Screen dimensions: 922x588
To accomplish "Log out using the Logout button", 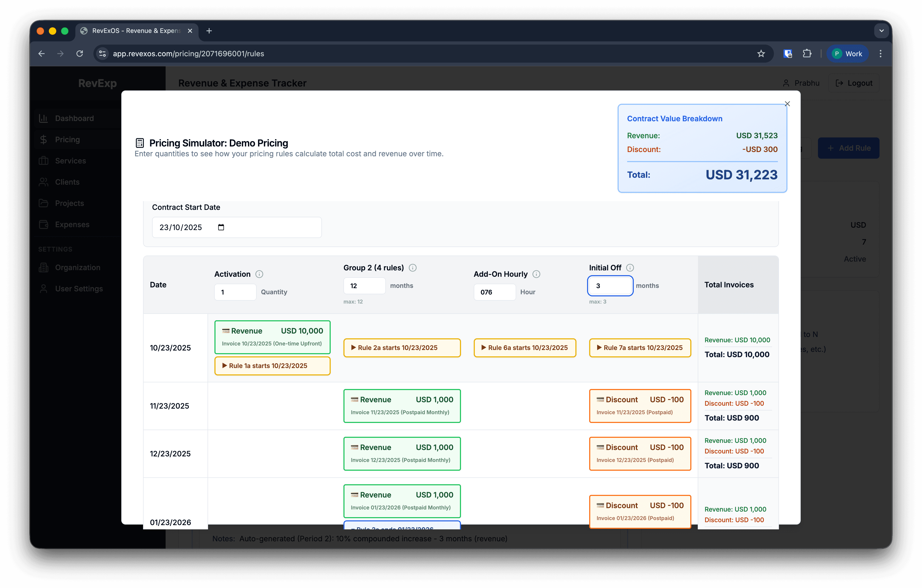I will click(x=854, y=83).
